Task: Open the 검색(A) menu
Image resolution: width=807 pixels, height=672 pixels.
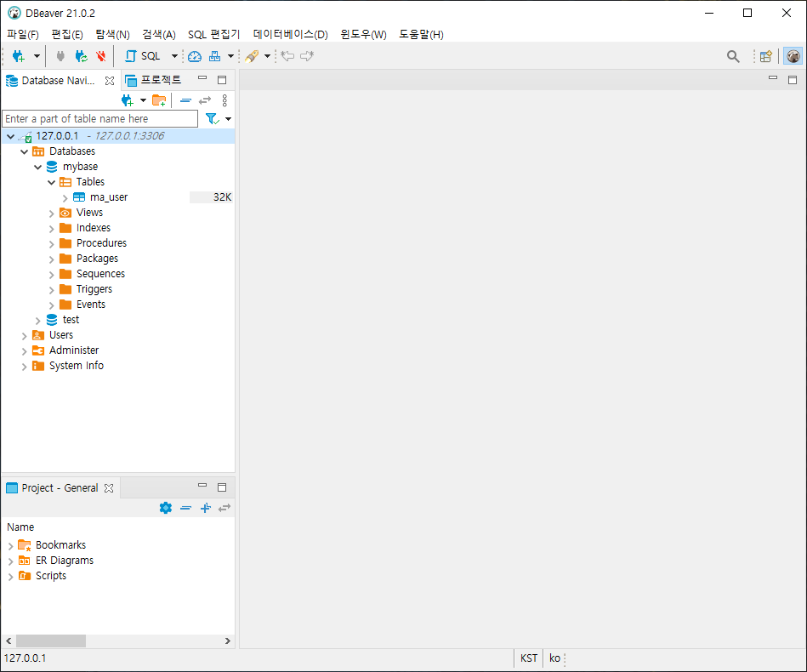Action: [x=159, y=35]
